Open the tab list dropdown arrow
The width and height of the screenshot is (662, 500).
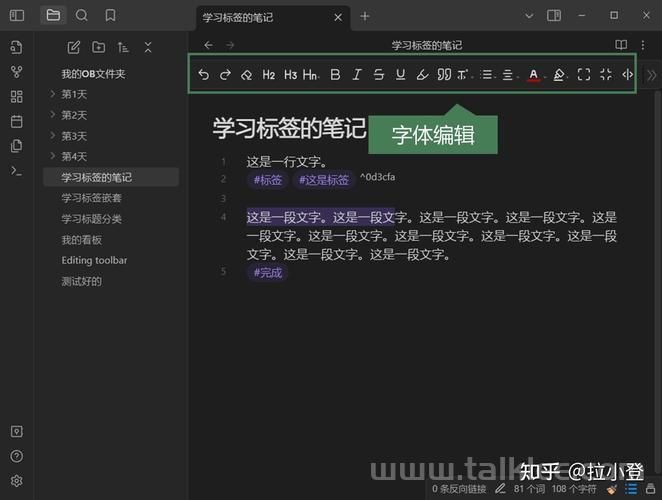click(x=529, y=16)
